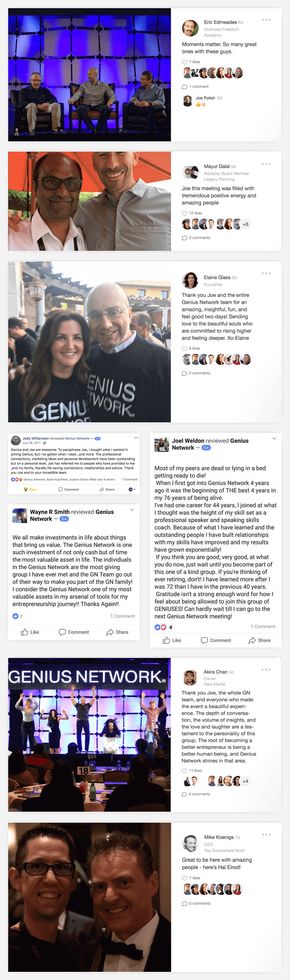290x980 pixels.
Task: Click comment bubble on Mayur Dalal post
Action: point(185,238)
